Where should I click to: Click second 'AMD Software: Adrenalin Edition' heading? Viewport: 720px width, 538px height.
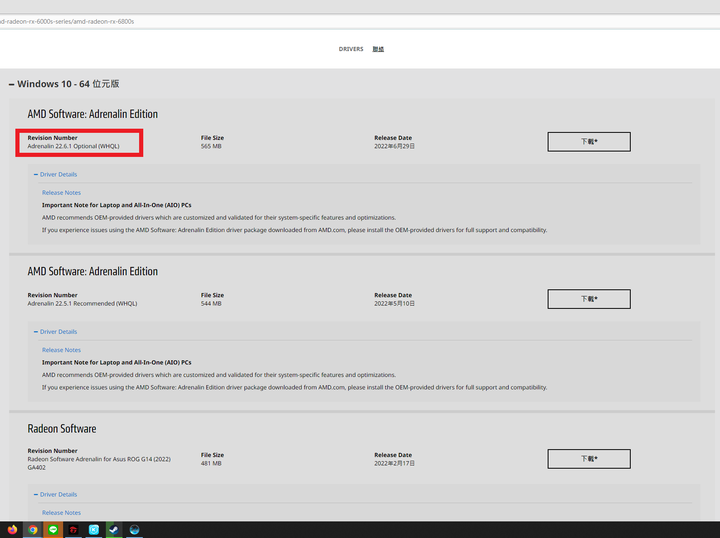(x=92, y=271)
